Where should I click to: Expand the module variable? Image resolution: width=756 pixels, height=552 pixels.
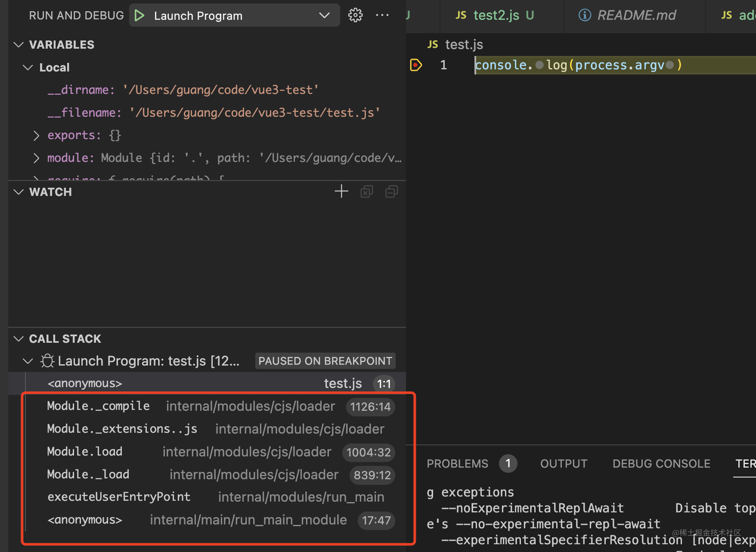[37, 158]
